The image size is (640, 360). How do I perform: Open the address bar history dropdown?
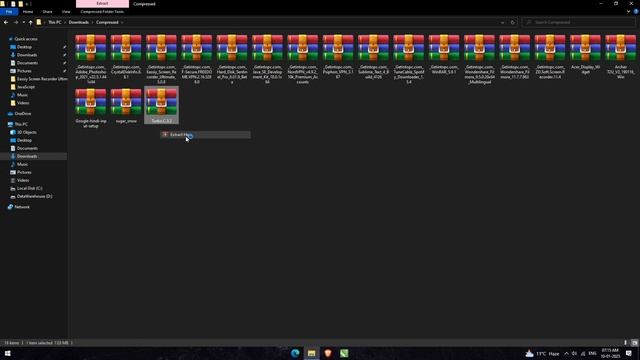(502, 22)
